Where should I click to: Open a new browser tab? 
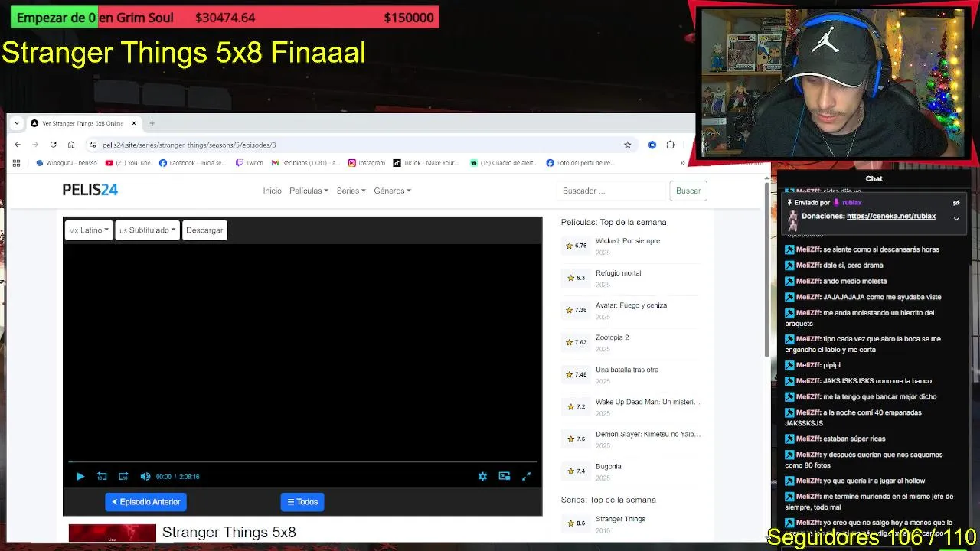(152, 123)
